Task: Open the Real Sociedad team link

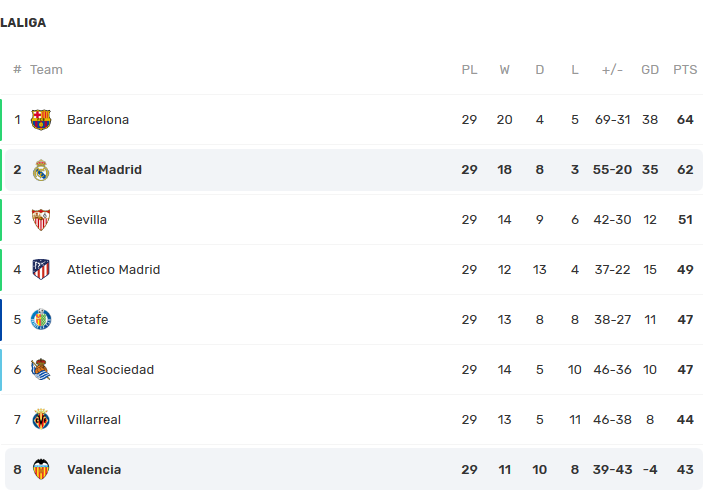Action: pos(110,370)
